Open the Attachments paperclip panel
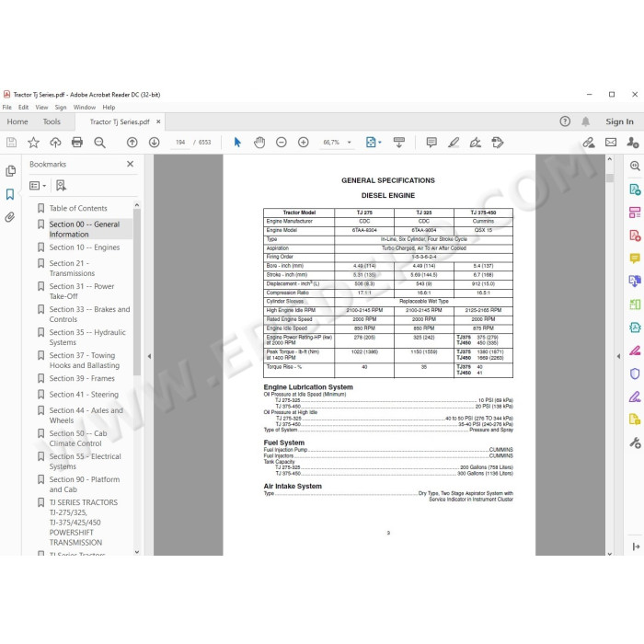The width and height of the screenshot is (644, 644). tap(10, 217)
